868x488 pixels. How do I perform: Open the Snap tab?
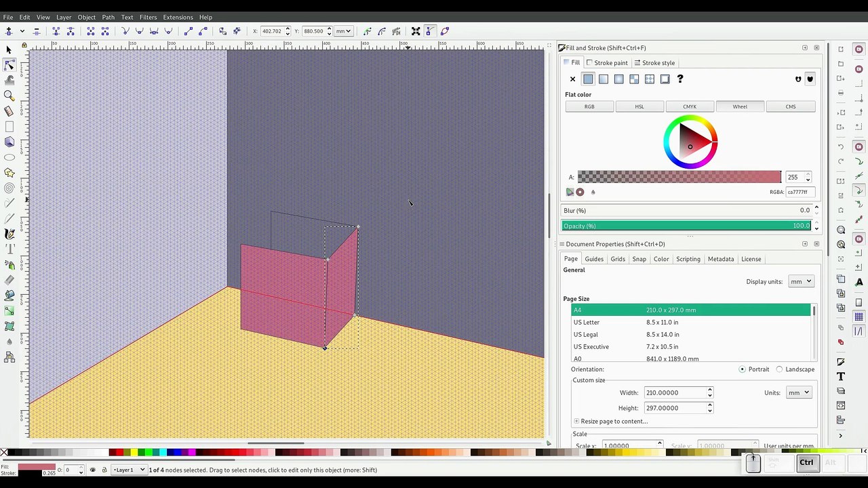coord(639,259)
